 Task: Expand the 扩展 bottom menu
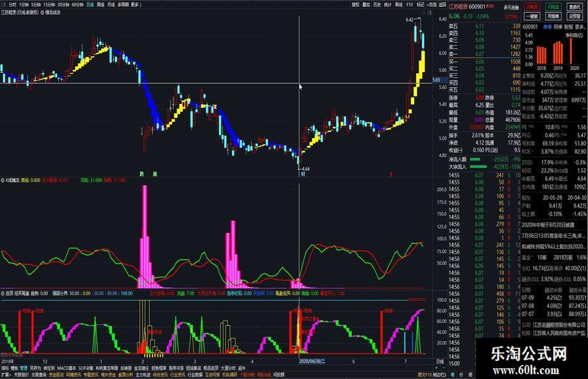point(6,375)
